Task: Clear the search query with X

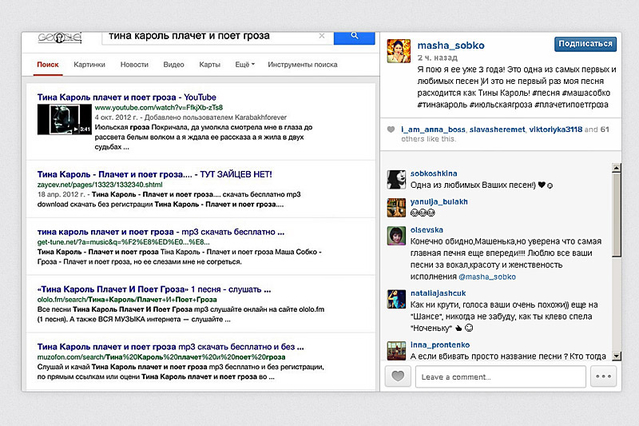Action: (322, 36)
